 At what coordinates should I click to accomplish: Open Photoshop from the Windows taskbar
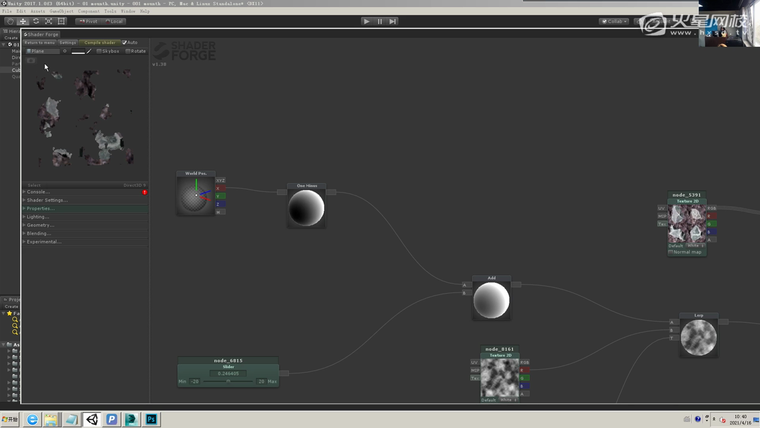[152, 420]
